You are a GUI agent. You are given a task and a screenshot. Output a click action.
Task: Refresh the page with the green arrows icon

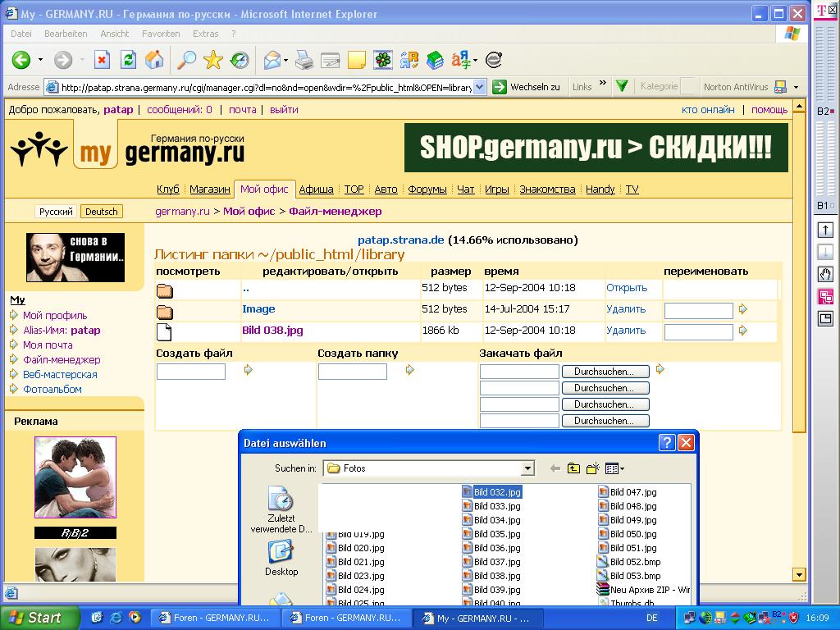pyautogui.click(x=128, y=60)
